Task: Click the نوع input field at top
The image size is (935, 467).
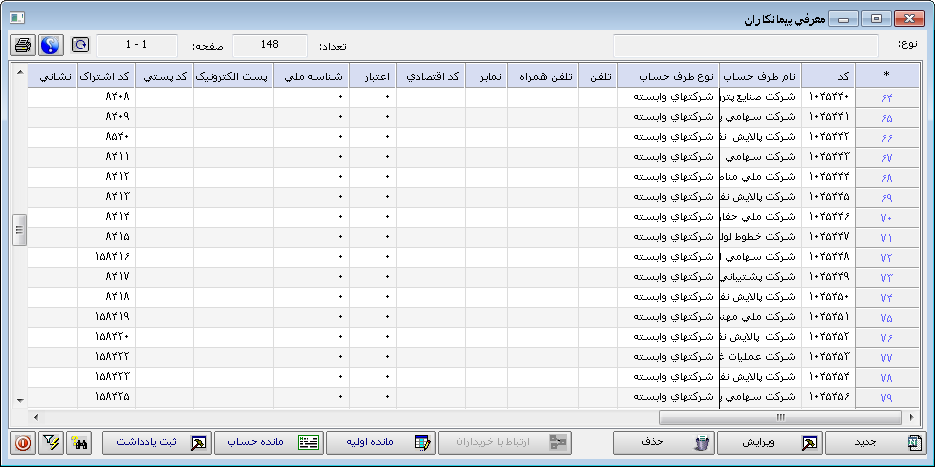Action: pos(745,46)
